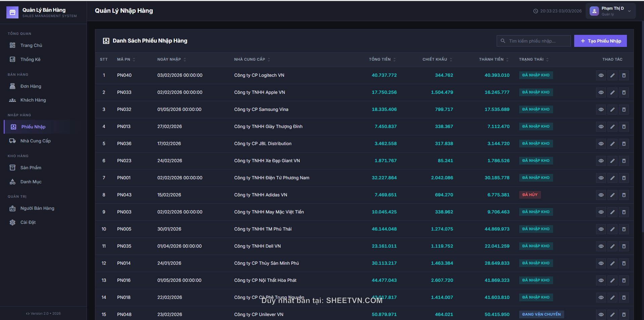Click trash icon for PN005 row
The height and width of the screenshot is (320, 644).
(x=624, y=229)
